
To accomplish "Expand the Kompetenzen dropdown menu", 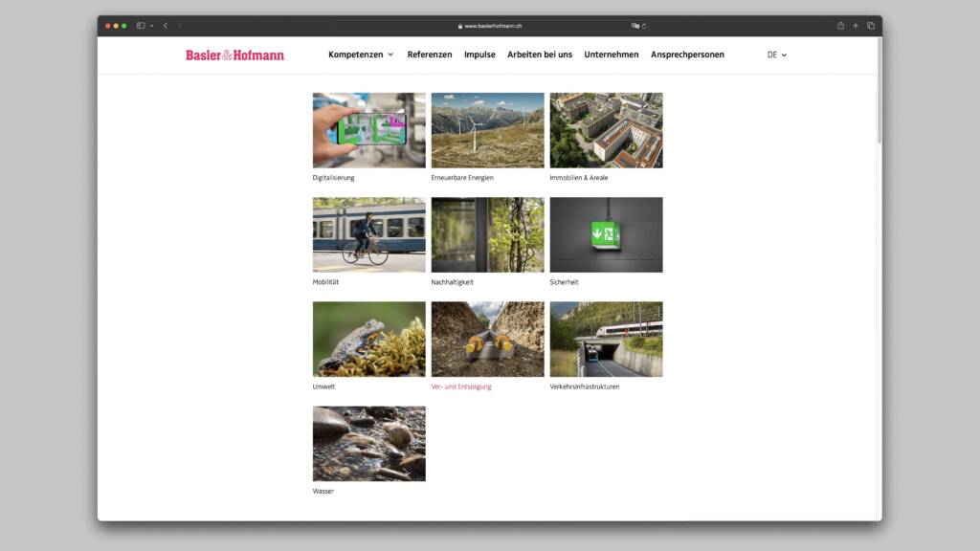I will pos(361,55).
